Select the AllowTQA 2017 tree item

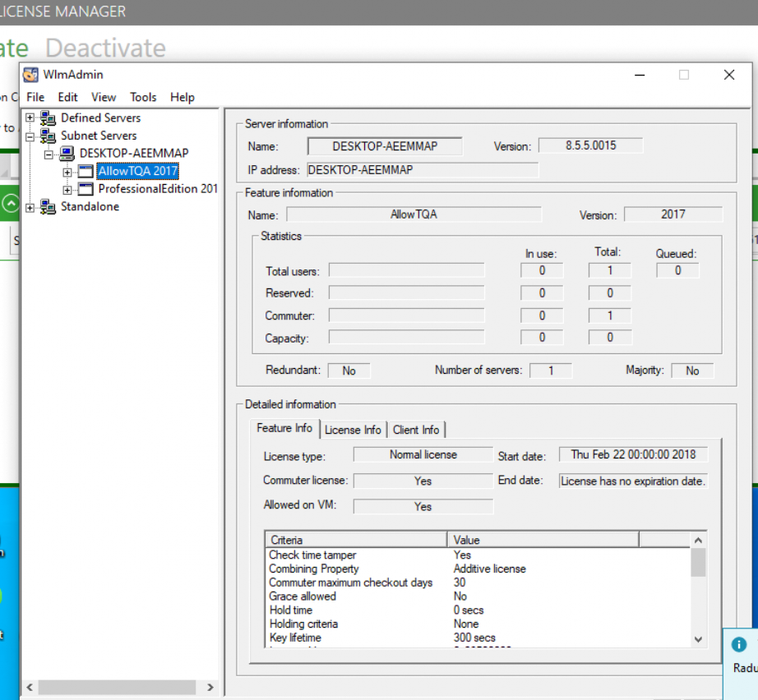click(138, 171)
